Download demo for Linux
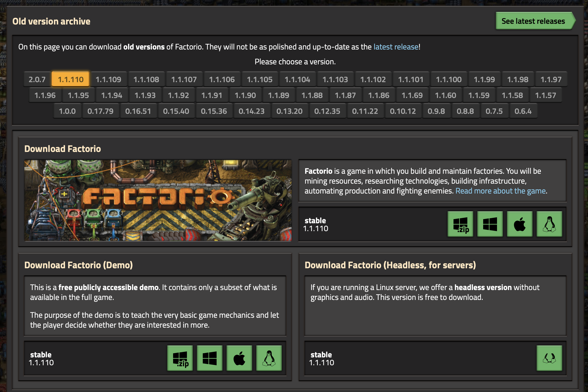The image size is (588, 392). [x=269, y=358]
